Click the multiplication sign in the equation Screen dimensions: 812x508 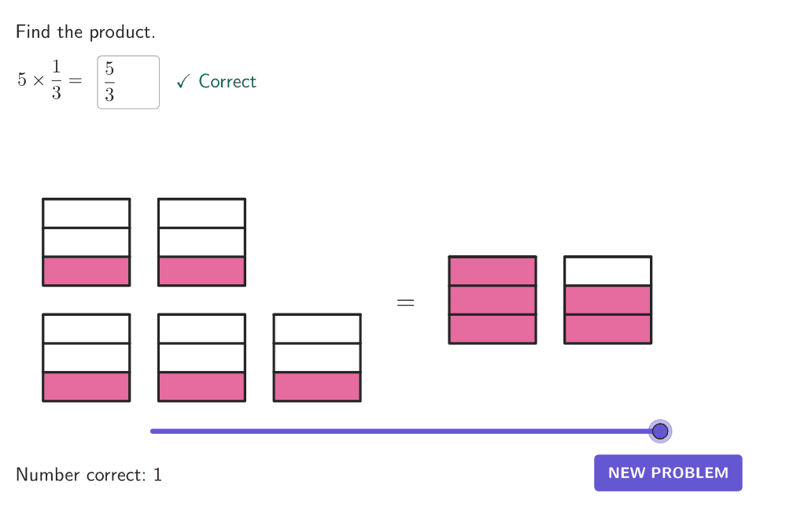37,81
